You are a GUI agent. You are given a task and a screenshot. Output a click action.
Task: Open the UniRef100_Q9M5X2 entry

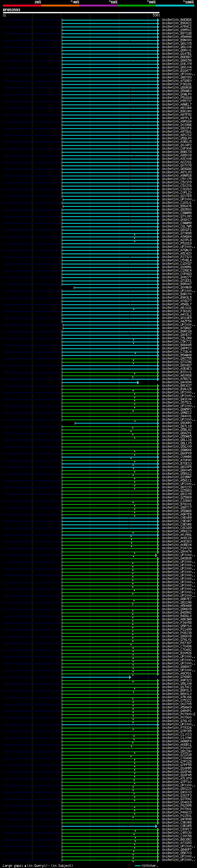pyautogui.click(x=177, y=30)
